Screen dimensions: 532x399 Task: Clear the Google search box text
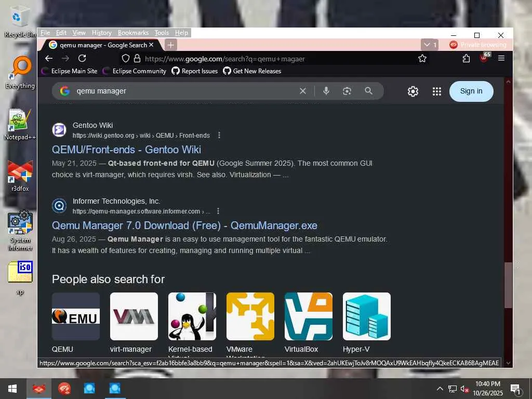point(303,91)
